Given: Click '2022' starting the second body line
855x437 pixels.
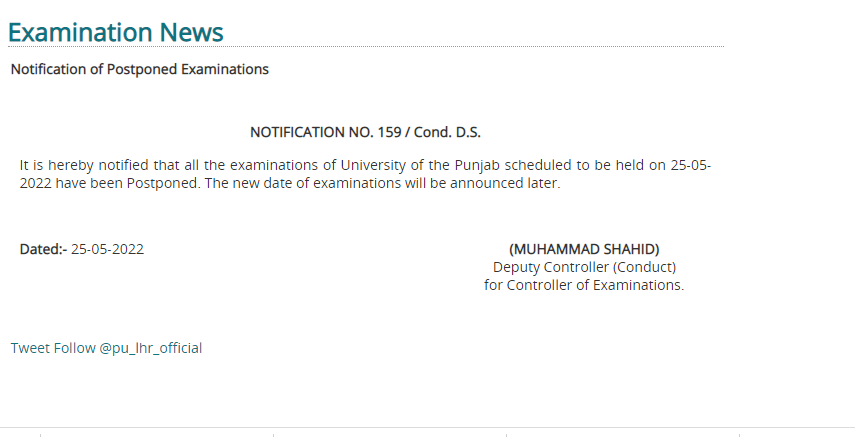Looking at the screenshot, I should (35, 183).
